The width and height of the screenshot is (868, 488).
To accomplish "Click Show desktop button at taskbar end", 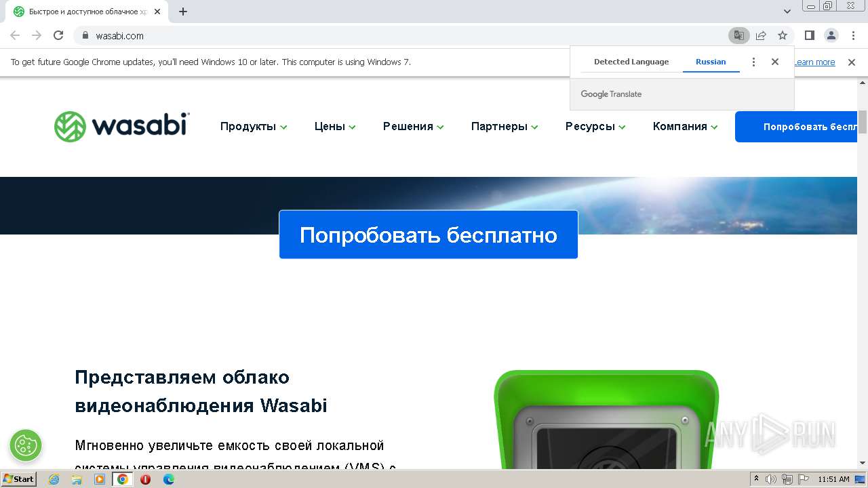I will coord(861,479).
